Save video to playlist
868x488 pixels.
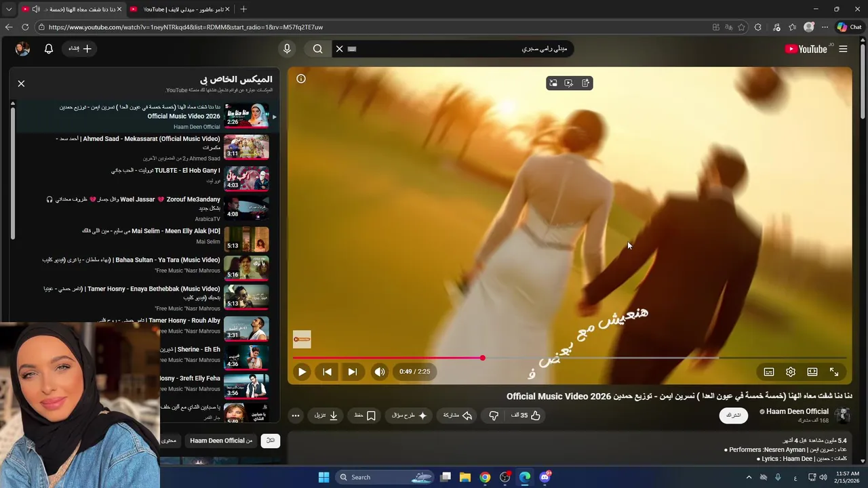click(365, 415)
